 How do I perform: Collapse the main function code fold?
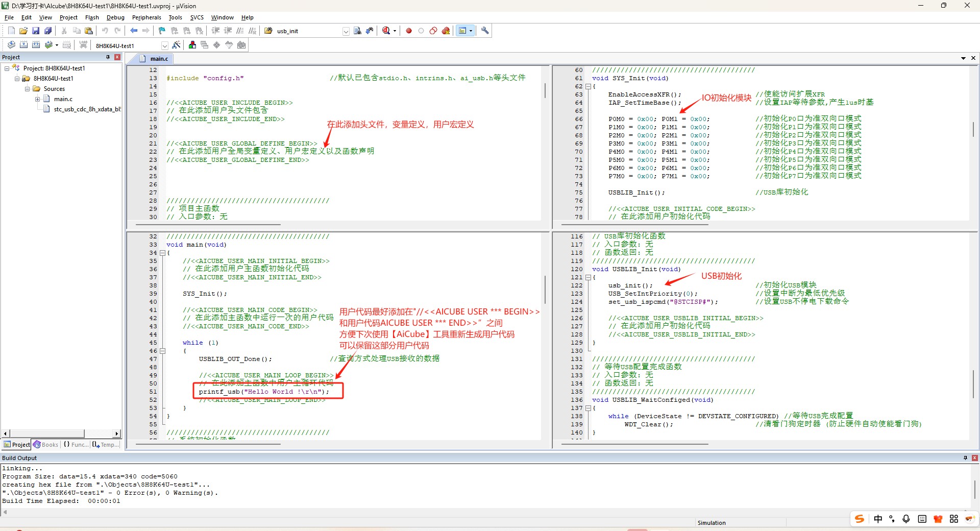pos(162,253)
